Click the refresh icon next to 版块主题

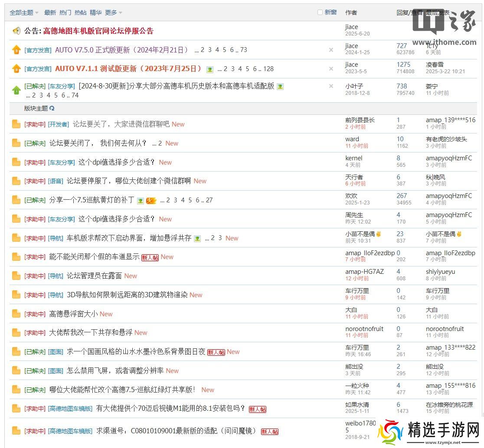click(x=52, y=108)
